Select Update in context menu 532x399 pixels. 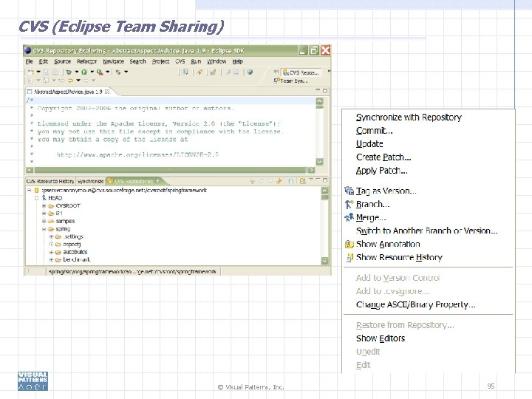[x=369, y=144]
